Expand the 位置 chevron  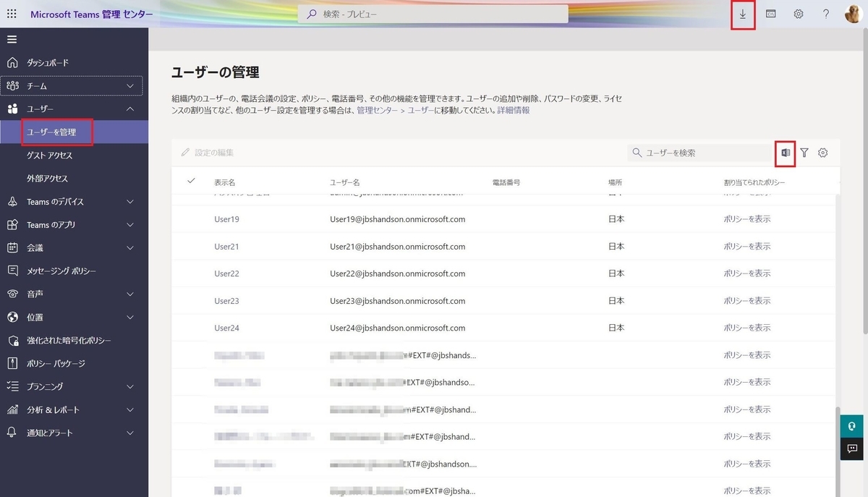(130, 318)
